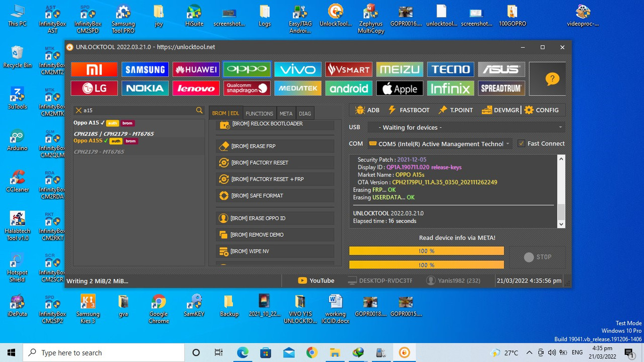
Task: Run [BROM] FACTORY RESET + FRP
Action: tap(275, 179)
